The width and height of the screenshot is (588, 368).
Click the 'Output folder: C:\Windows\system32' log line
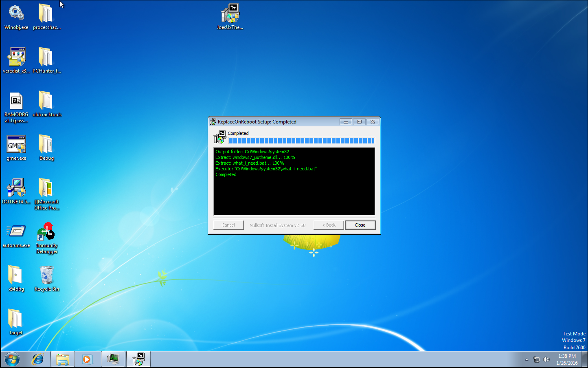(x=252, y=152)
